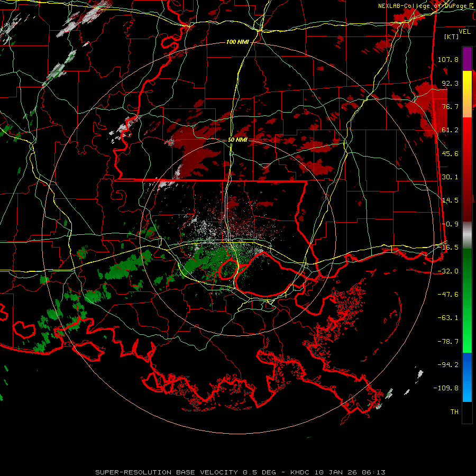
Task: Click the 76.7 velocity legend value
Action: (450, 106)
